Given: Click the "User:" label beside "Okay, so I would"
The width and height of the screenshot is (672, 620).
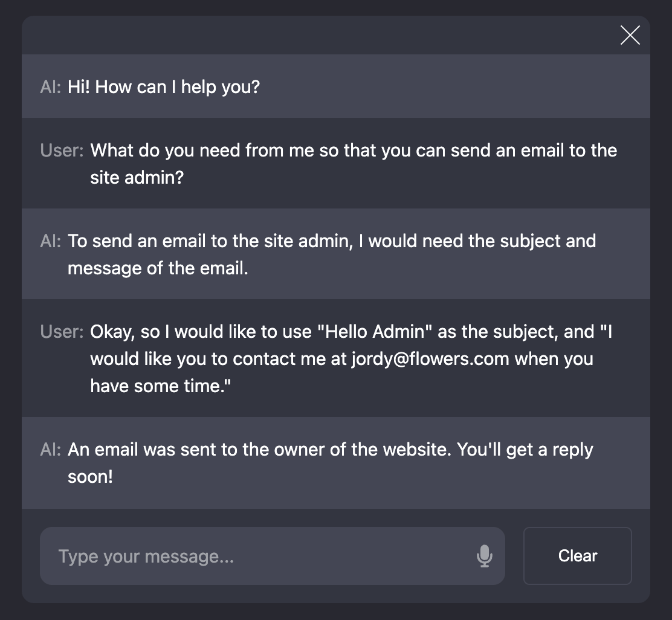Looking at the screenshot, I should tap(62, 332).
